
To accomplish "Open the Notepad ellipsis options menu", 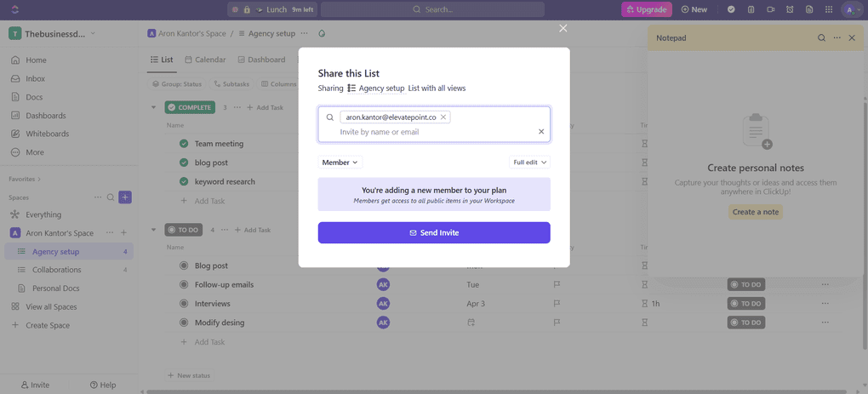I will pyautogui.click(x=837, y=37).
